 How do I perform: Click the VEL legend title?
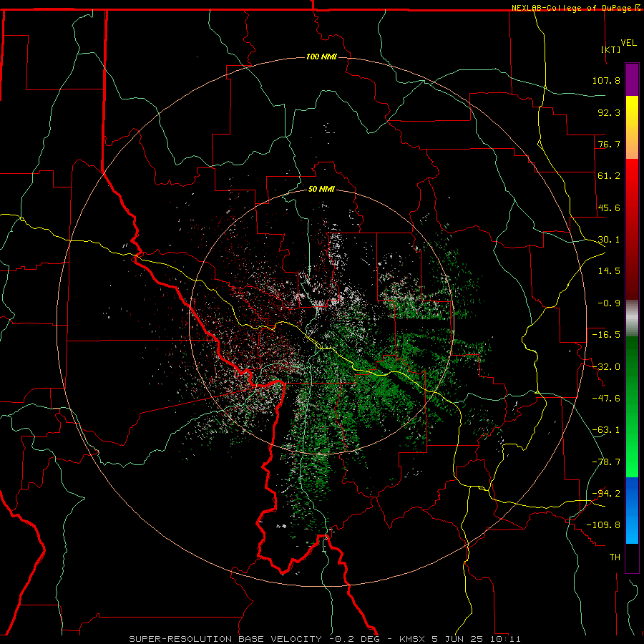[628, 43]
